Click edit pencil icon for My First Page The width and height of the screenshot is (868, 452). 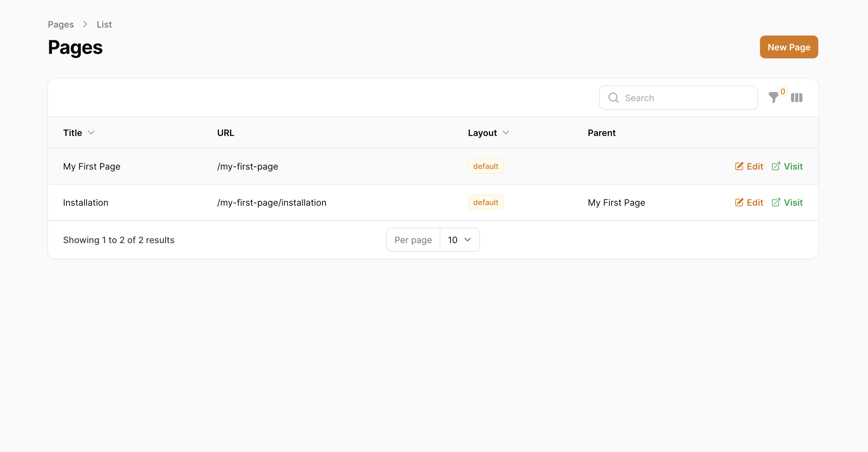(x=739, y=166)
